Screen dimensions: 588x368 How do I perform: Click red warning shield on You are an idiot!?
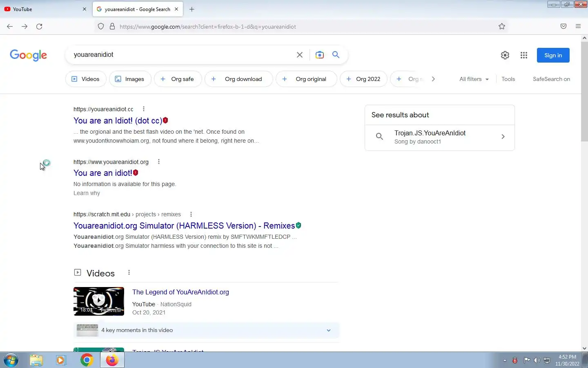click(136, 173)
